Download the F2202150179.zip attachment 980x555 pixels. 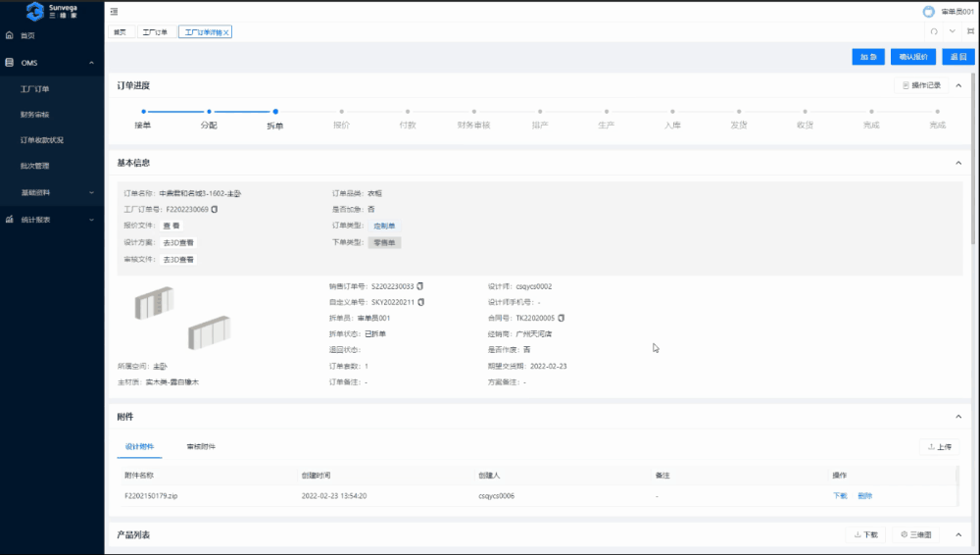[x=839, y=495]
